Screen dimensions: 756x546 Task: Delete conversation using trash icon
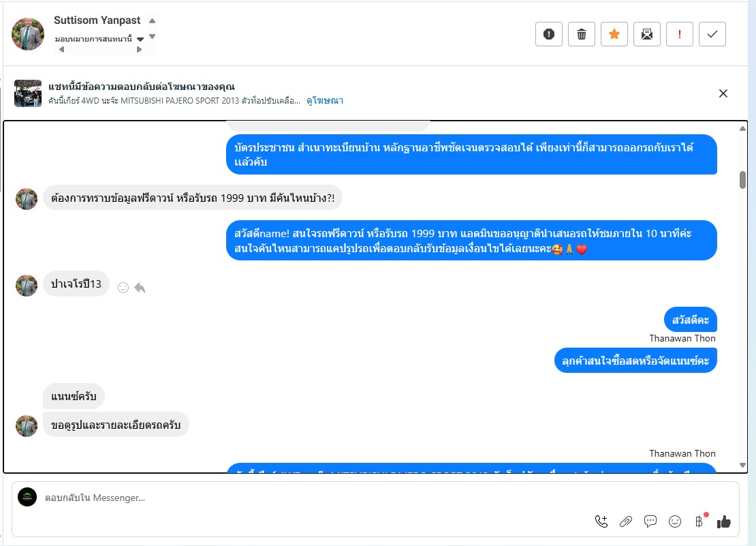click(x=582, y=34)
